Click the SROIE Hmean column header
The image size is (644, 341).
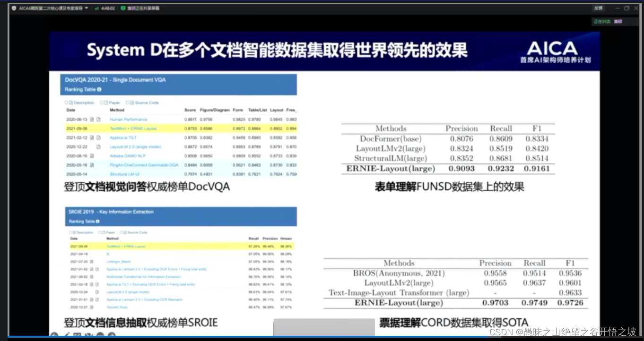click(286, 239)
